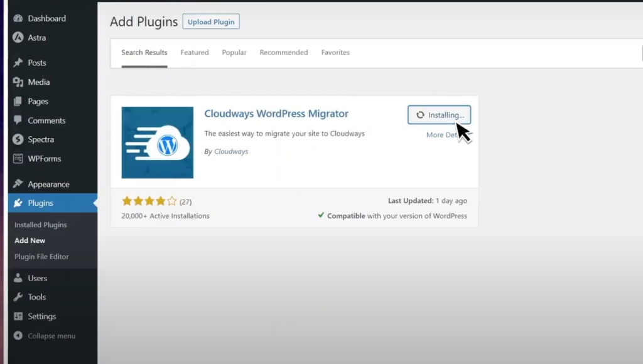Switch to the Popular tab

[x=234, y=53]
